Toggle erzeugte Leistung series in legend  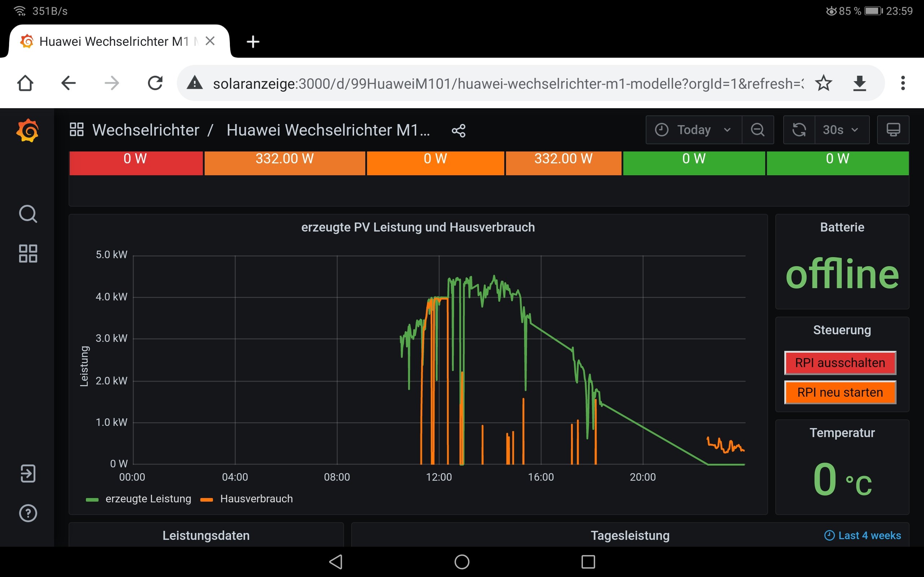pyautogui.click(x=148, y=499)
